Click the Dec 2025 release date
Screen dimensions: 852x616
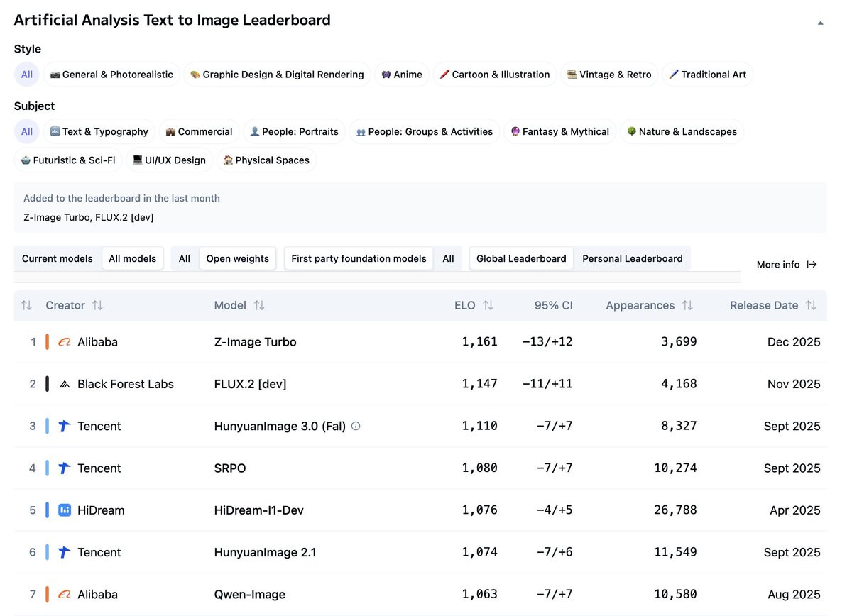(x=794, y=342)
